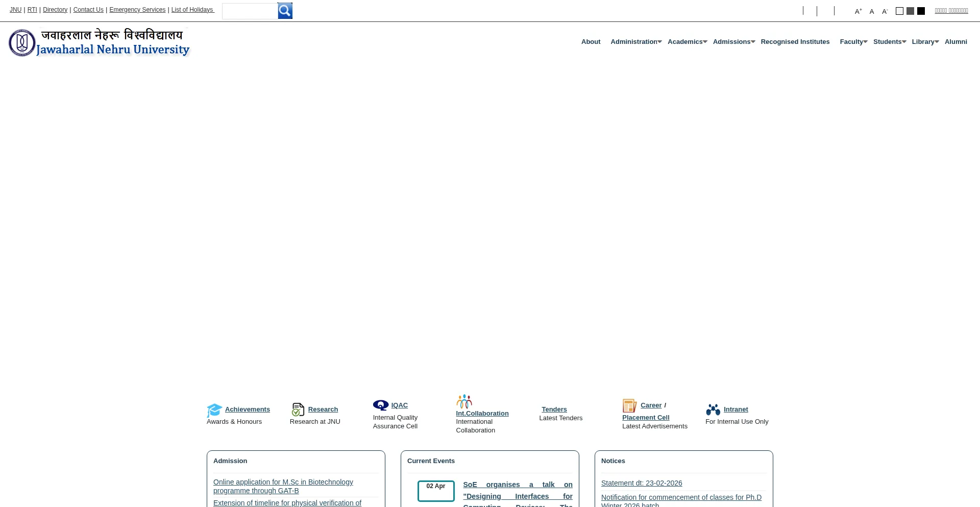Image resolution: width=980 pixels, height=507 pixels.
Task: Open the Research link
Action: point(323,409)
